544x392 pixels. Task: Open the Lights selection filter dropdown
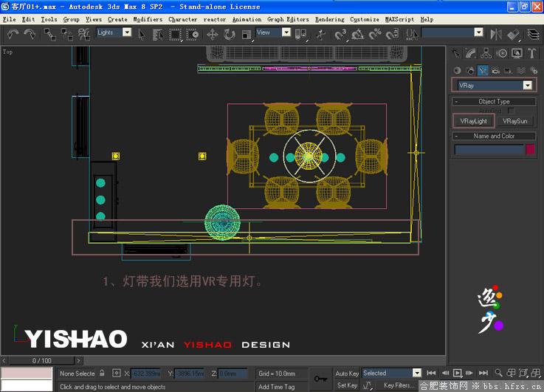tap(127, 32)
